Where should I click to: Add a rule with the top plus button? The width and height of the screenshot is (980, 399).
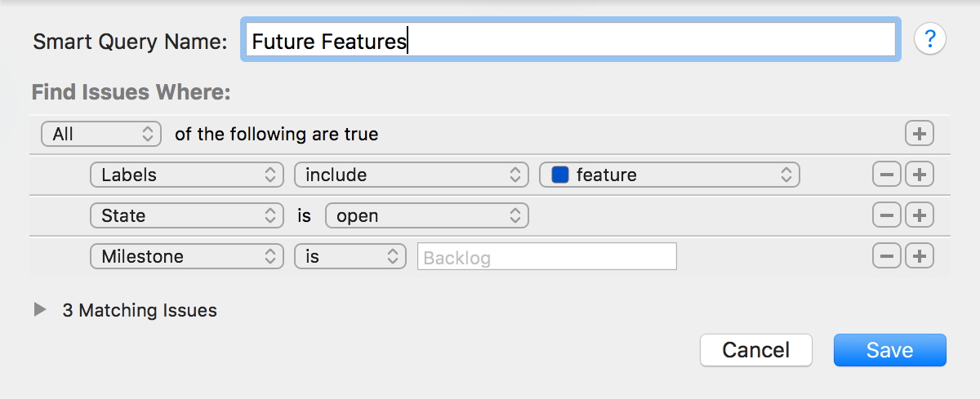click(x=920, y=134)
